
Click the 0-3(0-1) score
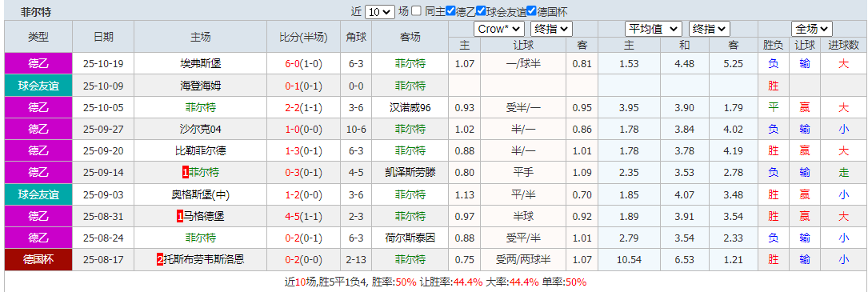(x=303, y=172)
